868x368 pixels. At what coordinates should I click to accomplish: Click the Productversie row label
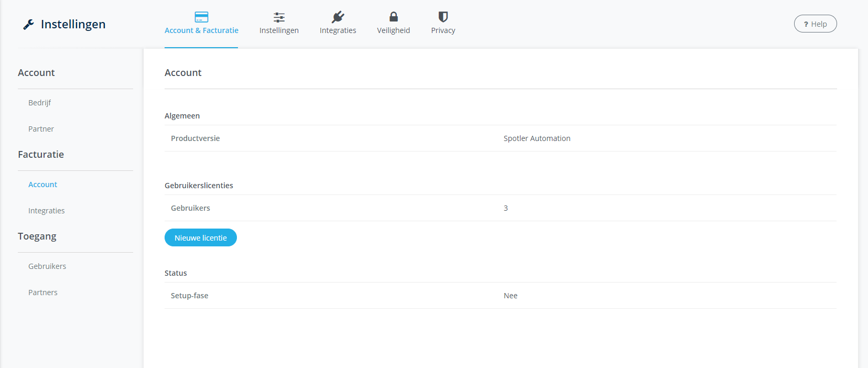[x=195, y=138]
